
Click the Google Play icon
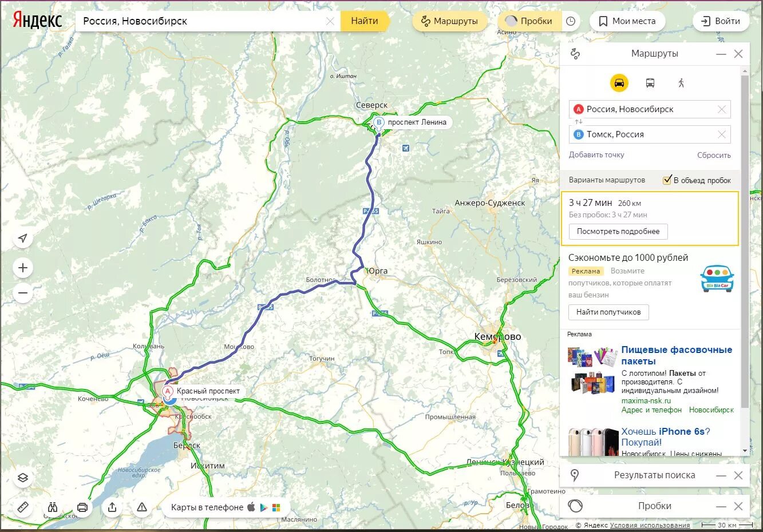coord(263,507)
